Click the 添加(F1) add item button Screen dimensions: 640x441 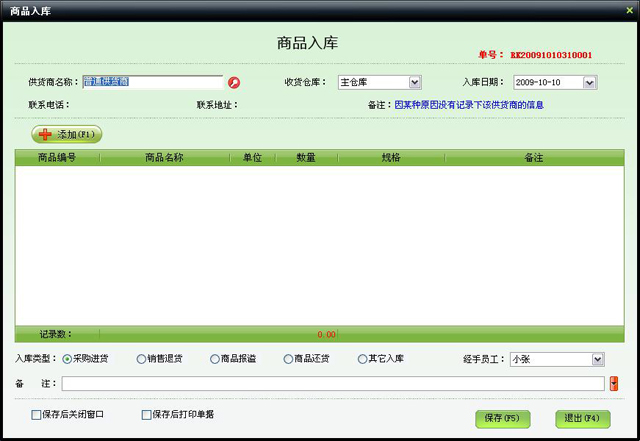tap(67, 134)
